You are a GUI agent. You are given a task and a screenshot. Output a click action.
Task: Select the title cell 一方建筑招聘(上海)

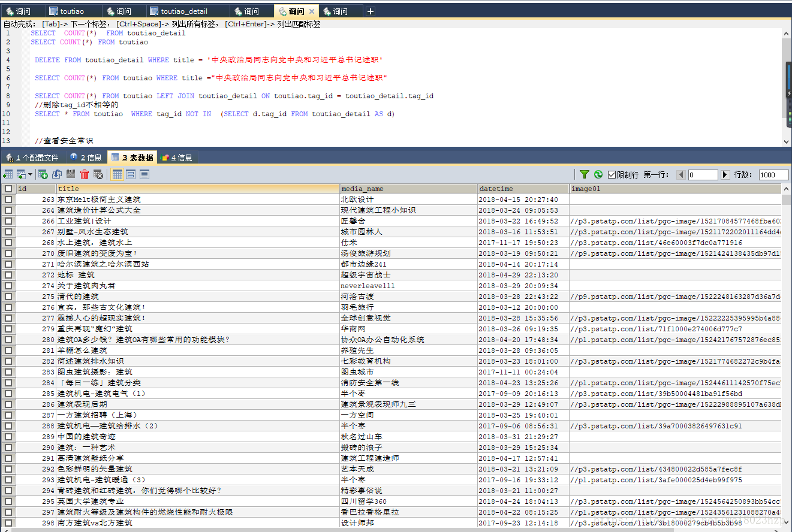(x=198, y=415)
